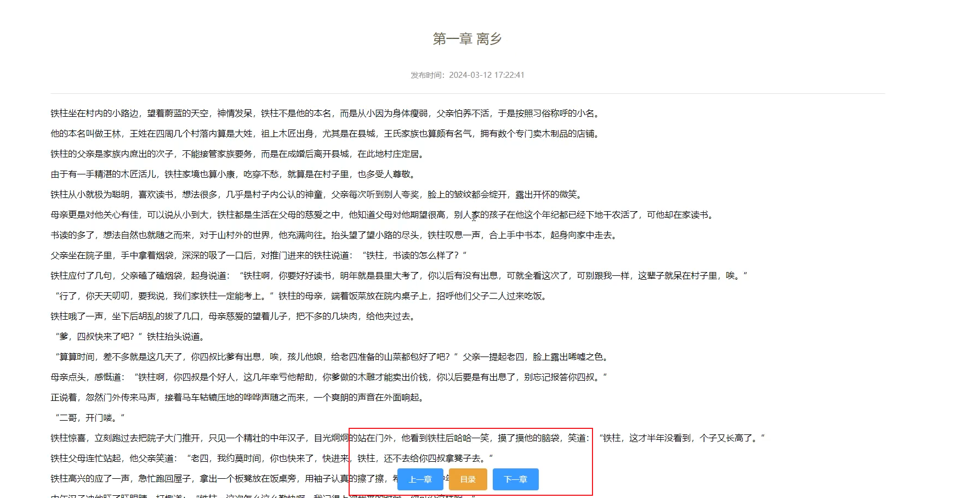Click the line starting 铁柱从小就极为聪明
The image size is (980, 498).
318,195
